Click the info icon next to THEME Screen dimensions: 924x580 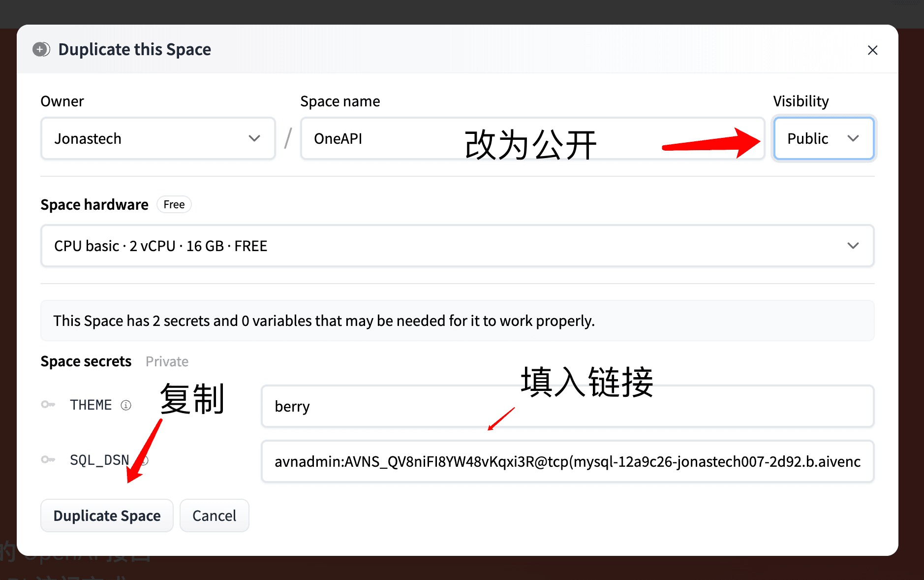[x=126, y=405]
